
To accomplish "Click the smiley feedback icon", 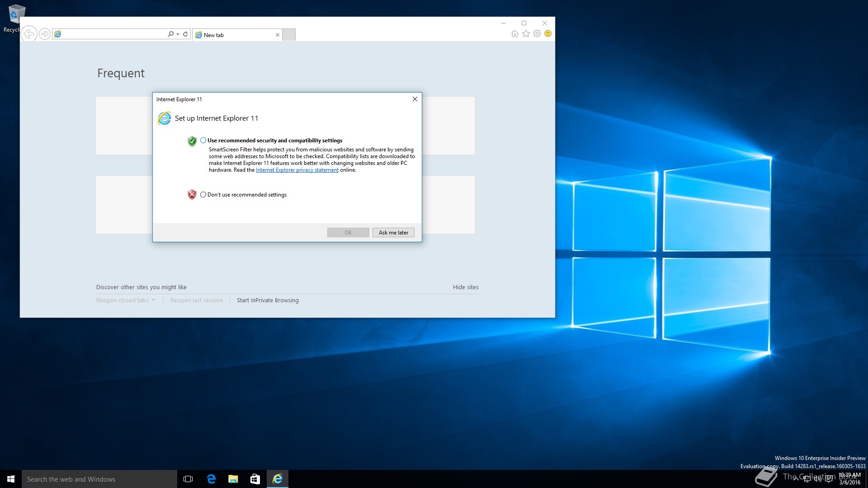I will tap(548, 34).
